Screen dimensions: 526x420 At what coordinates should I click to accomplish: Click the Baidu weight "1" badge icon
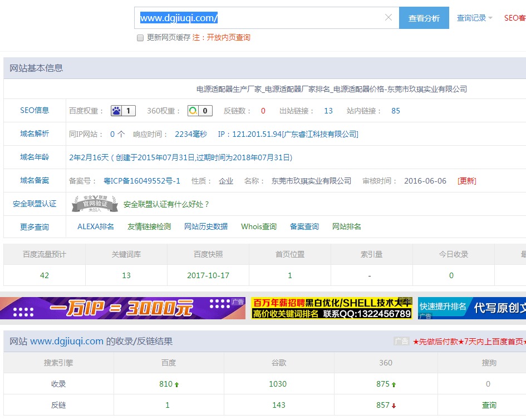tap(122, 110)
